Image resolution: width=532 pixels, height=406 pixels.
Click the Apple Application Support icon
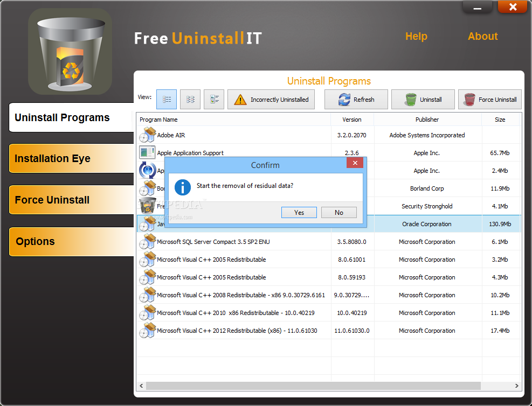(x=148, y=152)
